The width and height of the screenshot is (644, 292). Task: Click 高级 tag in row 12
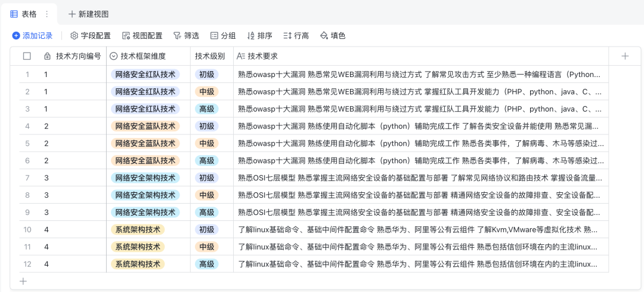[x=207, y=264]
